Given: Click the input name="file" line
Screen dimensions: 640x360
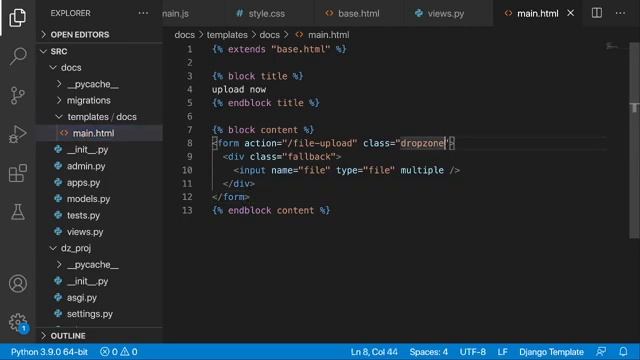Looking at the screenshot, I should 347,170.
